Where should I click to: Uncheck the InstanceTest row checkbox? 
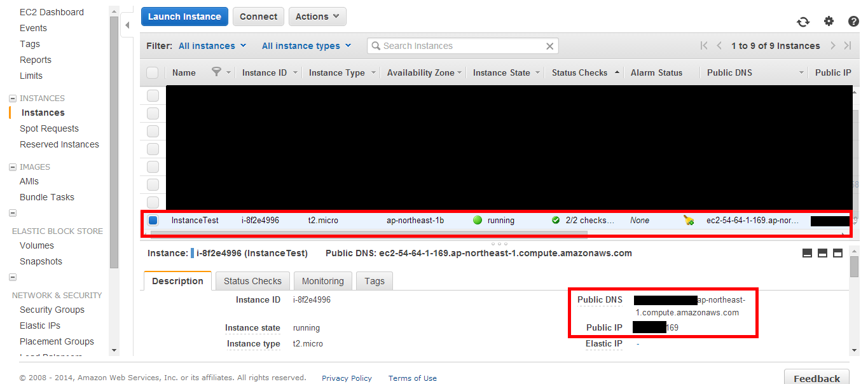[153, 221]
